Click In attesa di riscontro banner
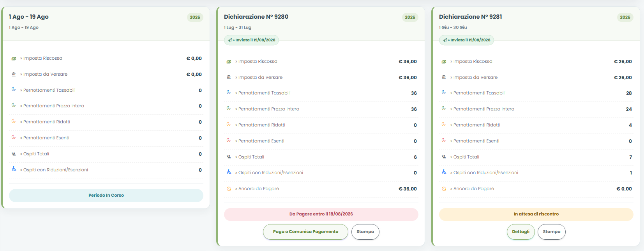This screenshot has height=251, width=644. tap(536, 214)
